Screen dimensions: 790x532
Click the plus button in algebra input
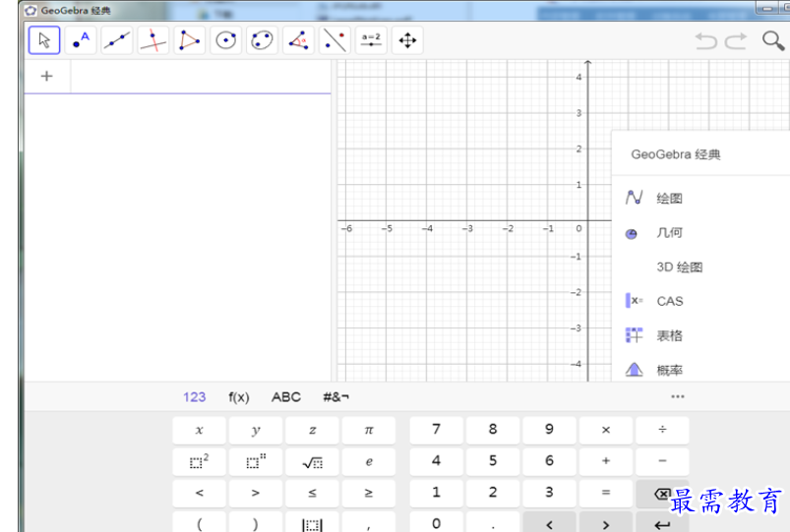(47, 76)
